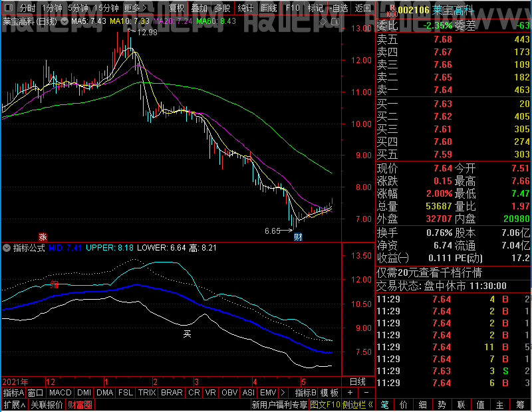This screenshot has width=532, height=412.
Task: Click the small panel toggle icon beside diamond
Action: pos(335,22)
